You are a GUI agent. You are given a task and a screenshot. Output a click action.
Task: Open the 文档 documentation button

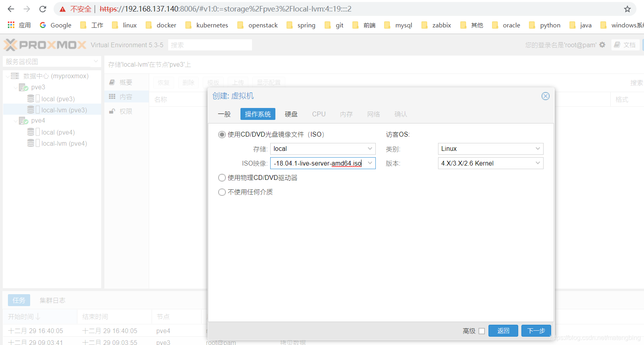[x=625, y=45]
